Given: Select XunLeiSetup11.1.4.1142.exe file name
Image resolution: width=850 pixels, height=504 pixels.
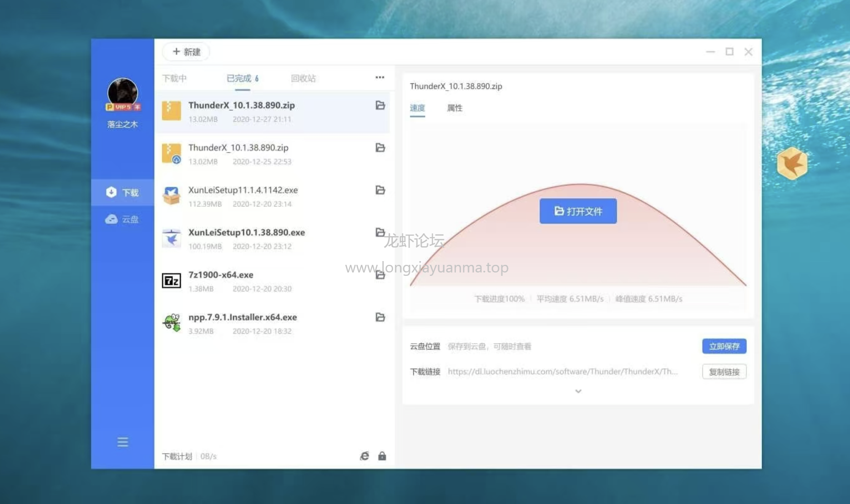Looking at the screenshot, I should click(x=243, y=190).
